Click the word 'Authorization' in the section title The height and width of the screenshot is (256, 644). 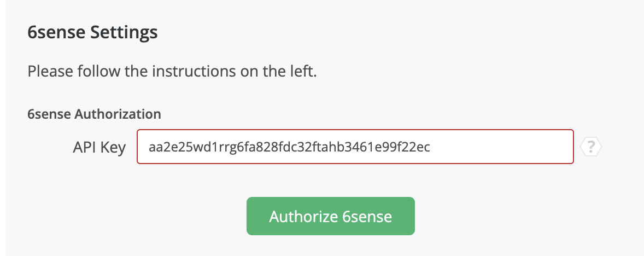(118, 114)
